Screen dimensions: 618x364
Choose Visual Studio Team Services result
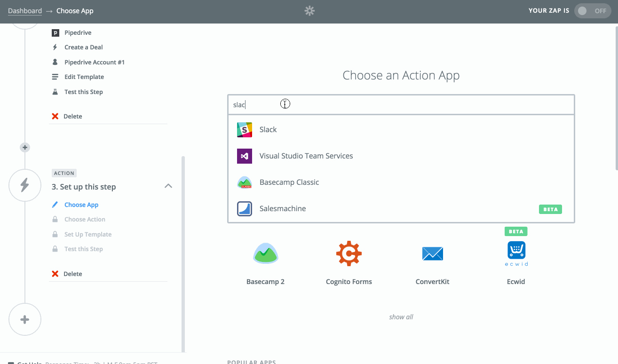(x=401, y=156)
